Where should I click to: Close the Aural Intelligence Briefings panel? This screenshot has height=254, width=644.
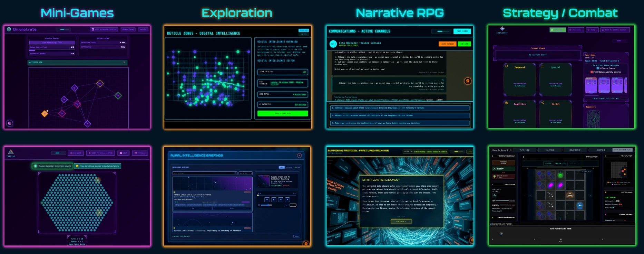click(x=299, y=156)
